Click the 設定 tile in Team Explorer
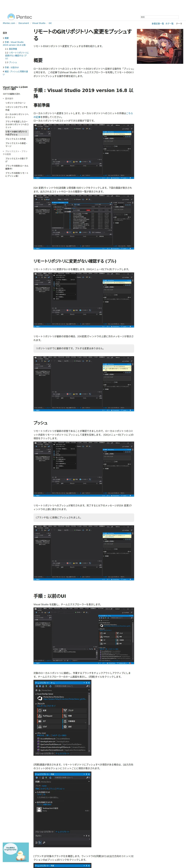This screenshot has width=186, height=868. coord(75,727)
